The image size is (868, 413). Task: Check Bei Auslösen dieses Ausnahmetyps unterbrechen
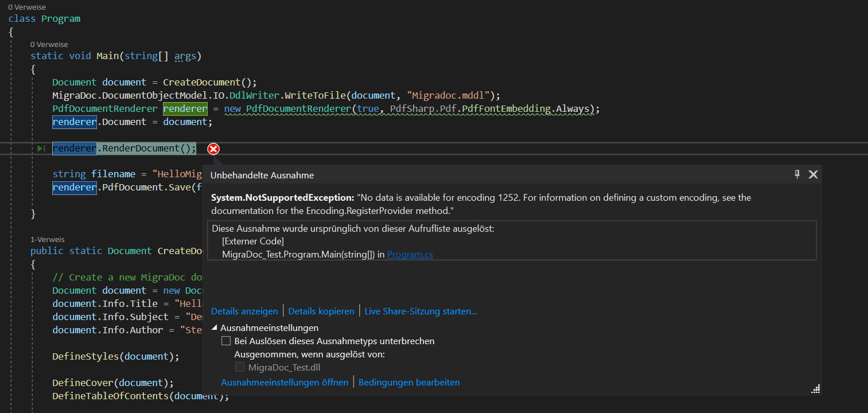coord(226,341)
